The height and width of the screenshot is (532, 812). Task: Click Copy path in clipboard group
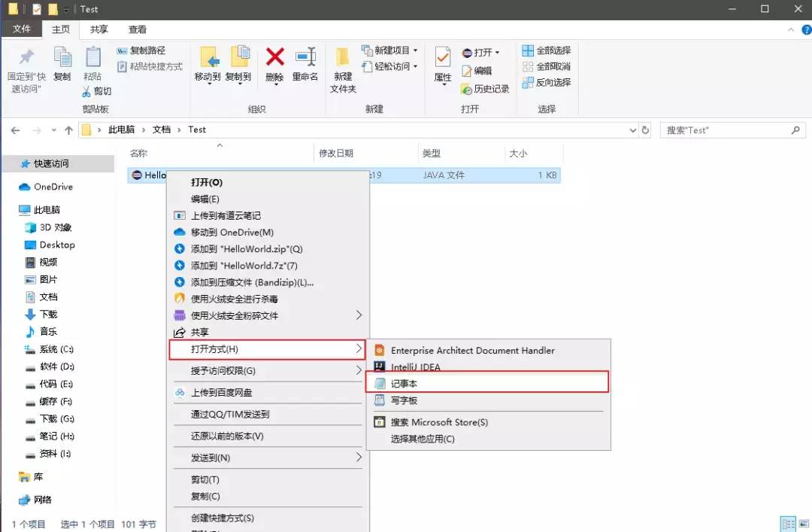click(x=141, y=50)
